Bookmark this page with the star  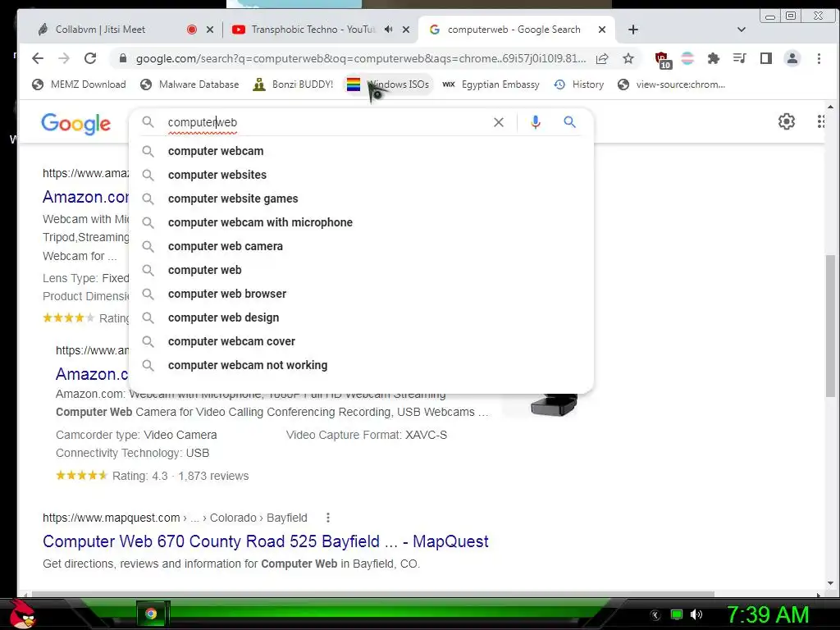[628, 58]
